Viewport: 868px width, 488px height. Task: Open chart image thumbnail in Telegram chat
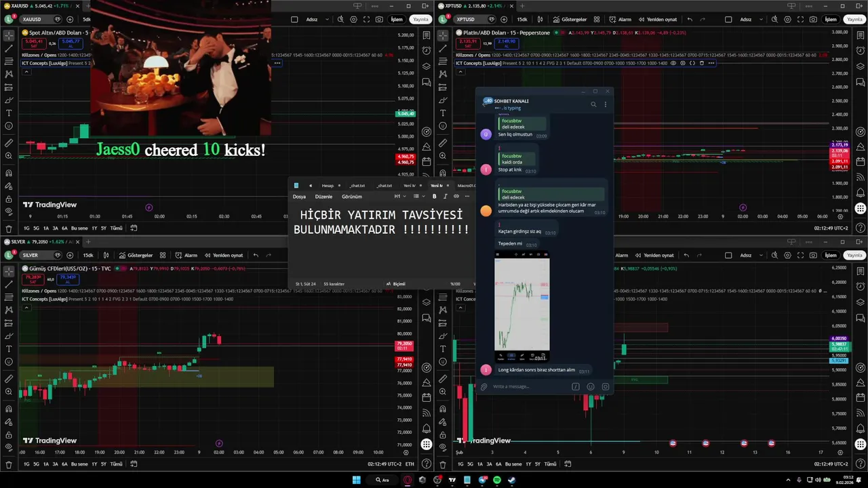[522, 306]
